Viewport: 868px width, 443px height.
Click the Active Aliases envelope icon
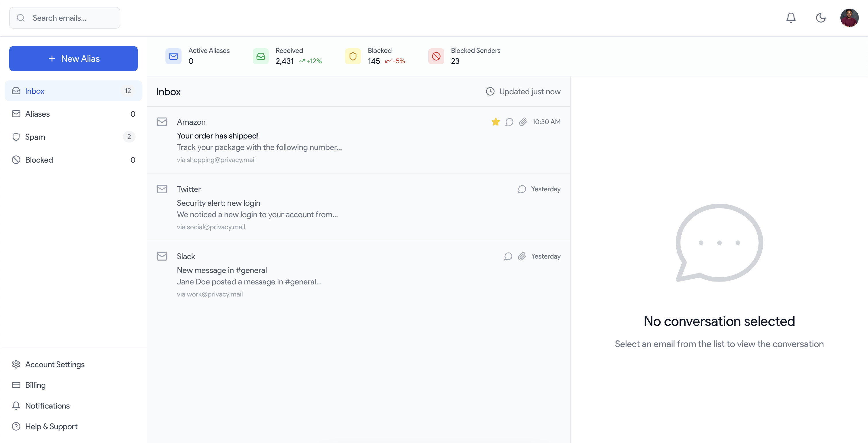coord(173,56)
